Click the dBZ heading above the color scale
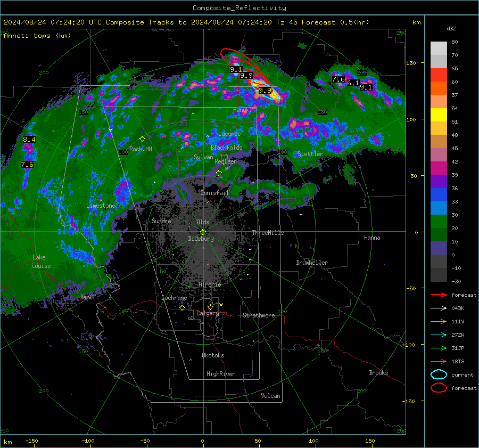The height and width of the screenshot is (448, 479). [x=451, y=29]
